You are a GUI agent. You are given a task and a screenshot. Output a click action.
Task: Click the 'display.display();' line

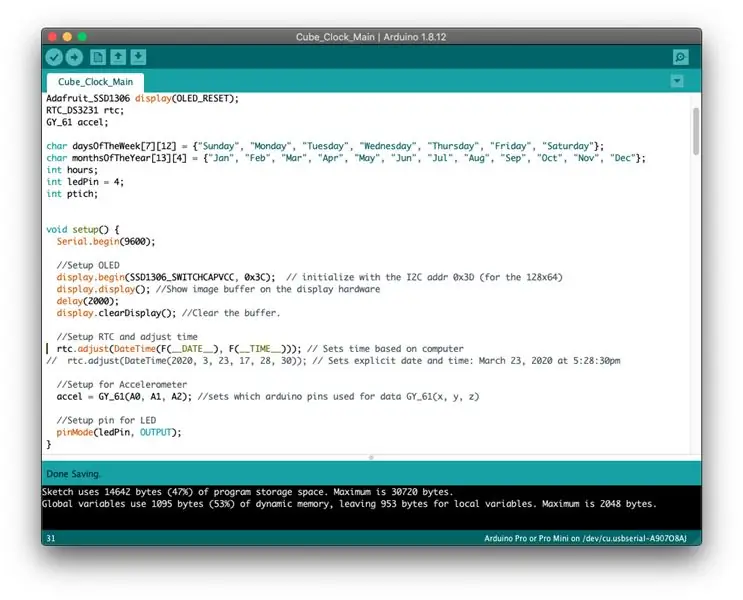pyautogui.click(x=218, y=289)
